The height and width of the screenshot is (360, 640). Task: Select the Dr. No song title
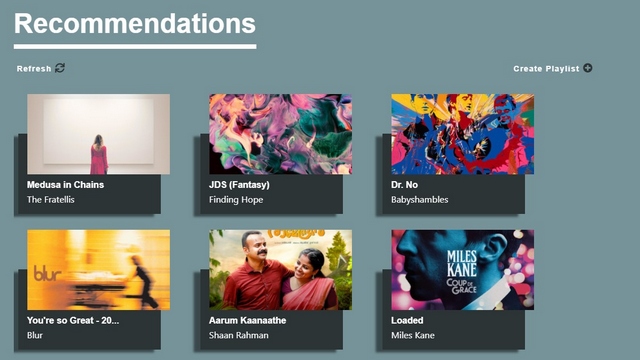click(x=404, y=184)
